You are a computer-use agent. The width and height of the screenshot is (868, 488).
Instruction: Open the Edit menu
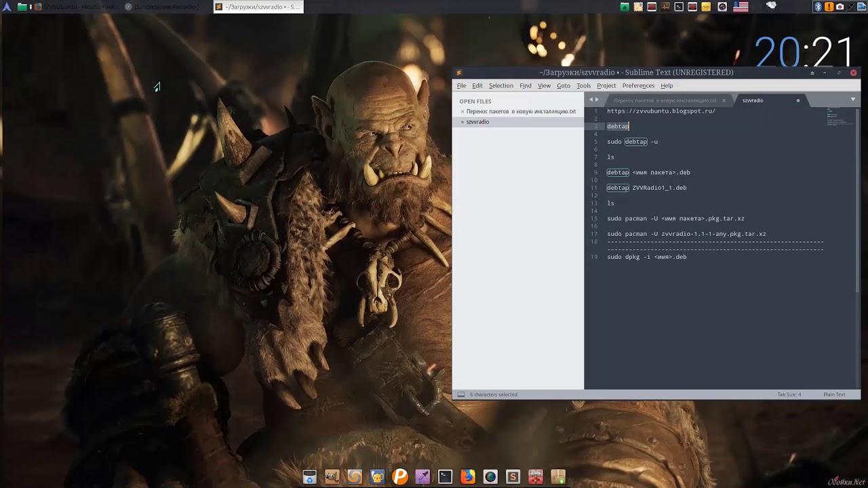pos(477,85)
